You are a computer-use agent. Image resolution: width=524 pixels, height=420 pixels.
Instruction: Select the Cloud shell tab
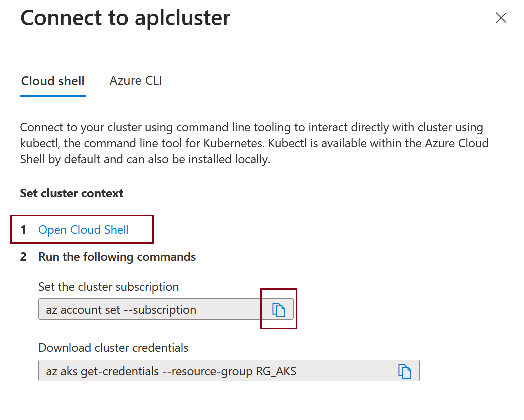click(52, 80)
